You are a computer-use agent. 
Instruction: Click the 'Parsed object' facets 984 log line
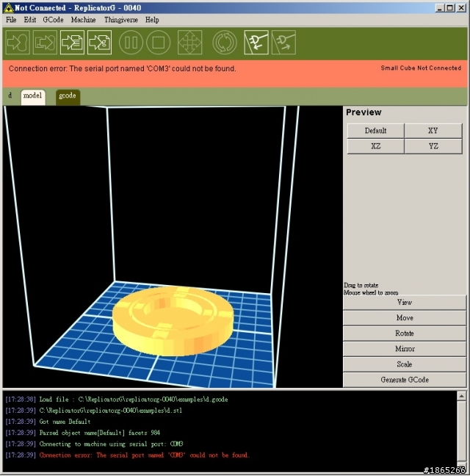(82, 433)
